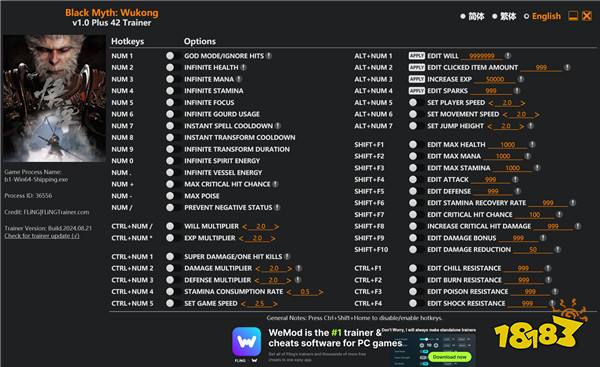The width and height of the screenshot is (600, 367).
Task: Apply the Increase EXP value
Action: (417, 79)
